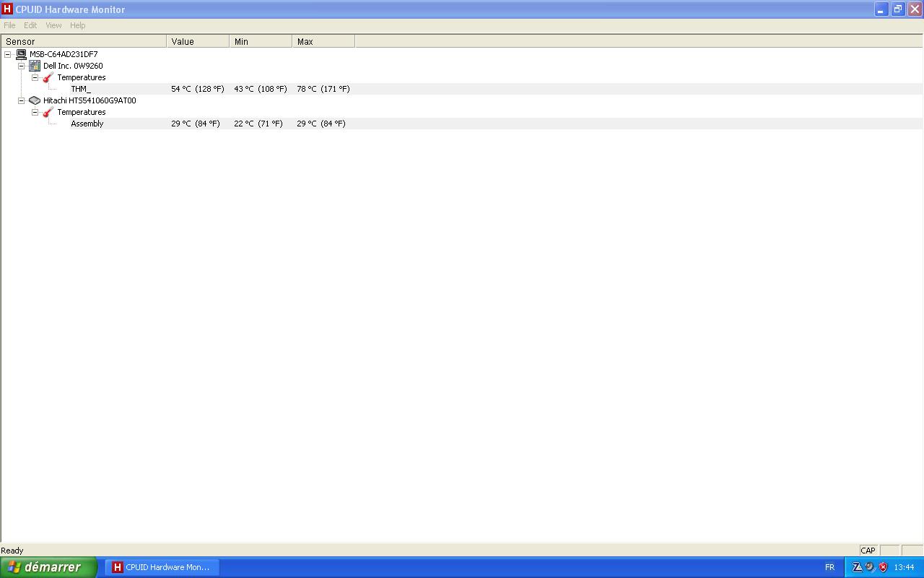
Task: Click the red H application icon in the title bar
Action: coord(7,9)
